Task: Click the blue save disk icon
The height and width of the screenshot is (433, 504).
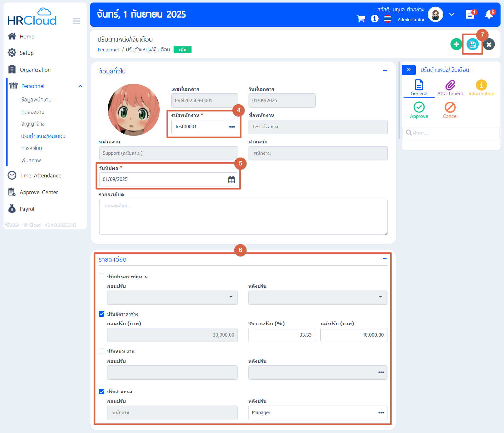Action: click(x=472, y=44)
